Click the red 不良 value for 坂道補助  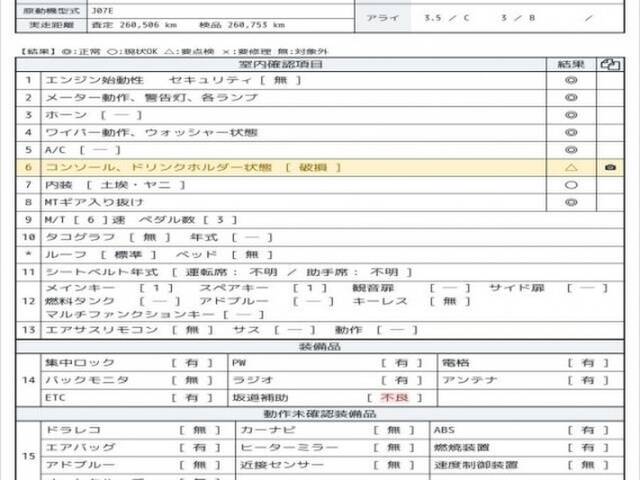(x=394, y=398)
